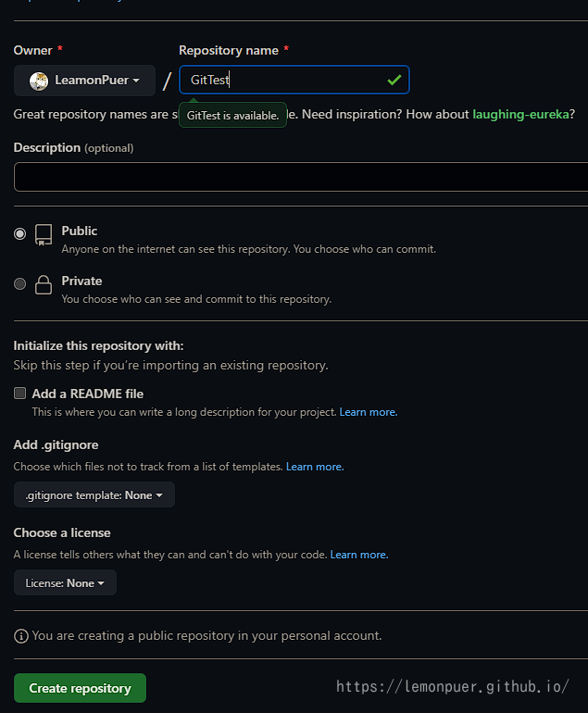Image resolution: width=588 pixels, height=713 pixels.
Task: Click the info icon beside public repository notice
Action: pyautogui.click(x=21, y=636)
